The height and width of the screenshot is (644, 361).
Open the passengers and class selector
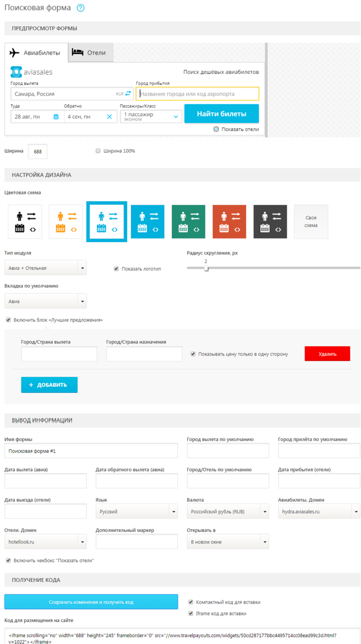[151, 116]
